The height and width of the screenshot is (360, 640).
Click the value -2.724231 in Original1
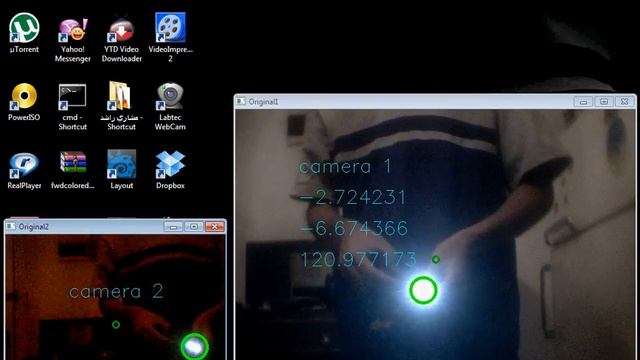point(352,198)
